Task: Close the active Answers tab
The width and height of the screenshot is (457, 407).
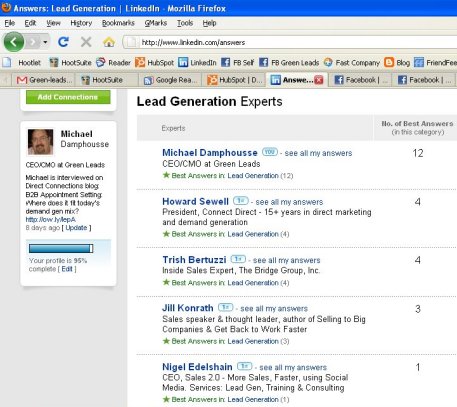Action: 319,80
